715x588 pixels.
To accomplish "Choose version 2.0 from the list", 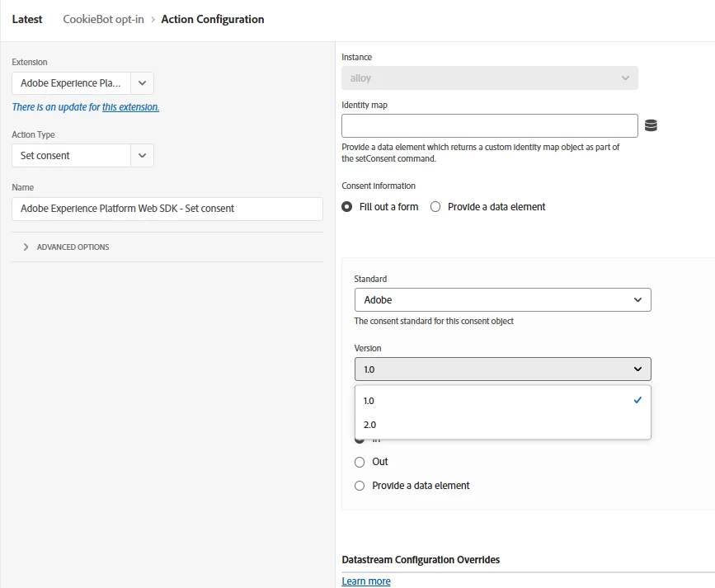I will [502, 425].
